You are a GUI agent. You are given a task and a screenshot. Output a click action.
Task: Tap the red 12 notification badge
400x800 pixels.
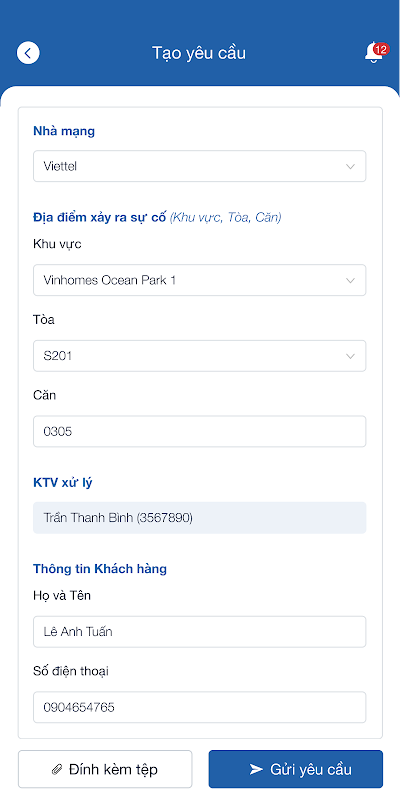pos(380,49)
